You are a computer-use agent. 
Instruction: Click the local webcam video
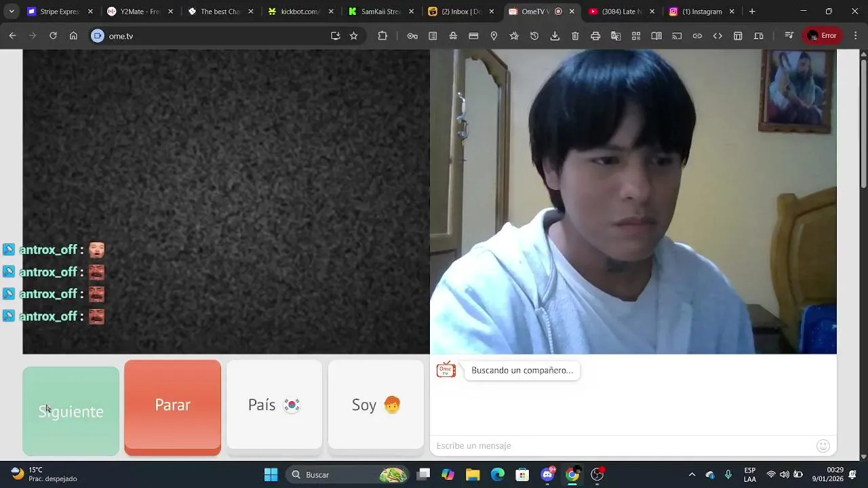(x=633, y=201)
